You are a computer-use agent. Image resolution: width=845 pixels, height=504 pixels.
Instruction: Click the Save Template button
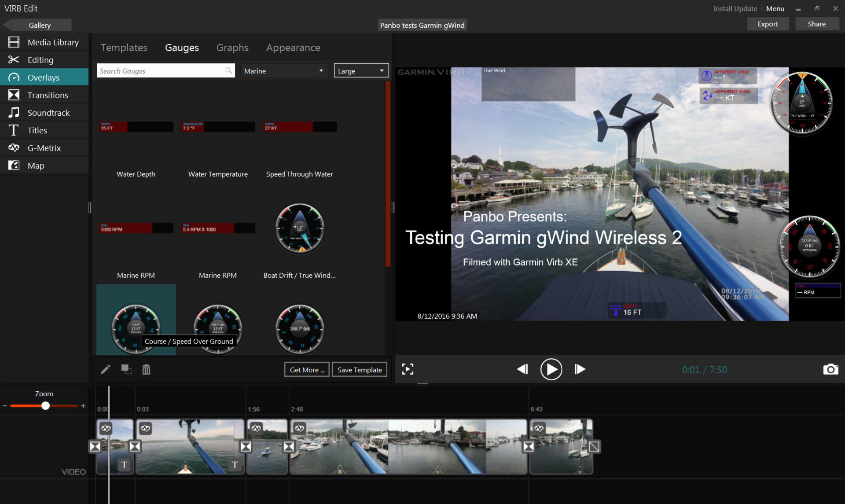tap(360, 370)
